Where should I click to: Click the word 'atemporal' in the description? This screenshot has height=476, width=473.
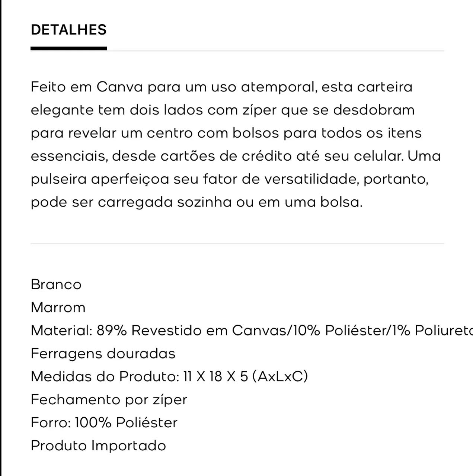279,87
